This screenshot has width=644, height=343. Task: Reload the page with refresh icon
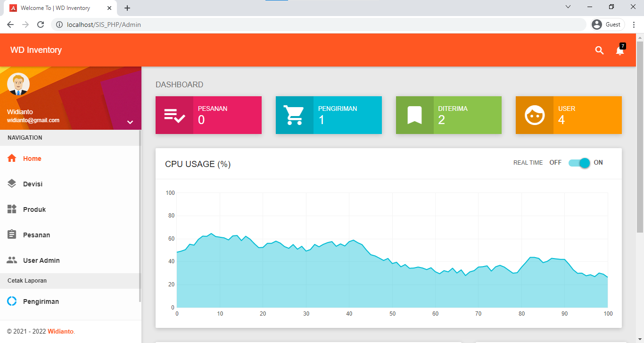[x=41, y=25]
